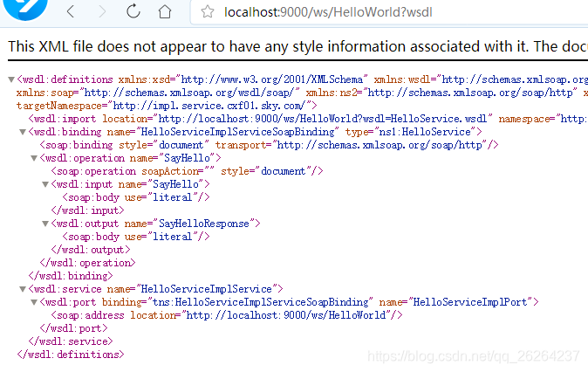Viewport: 588px width, 372px height.
Task: Focus the address bar URL field
Action: point(390,12)
